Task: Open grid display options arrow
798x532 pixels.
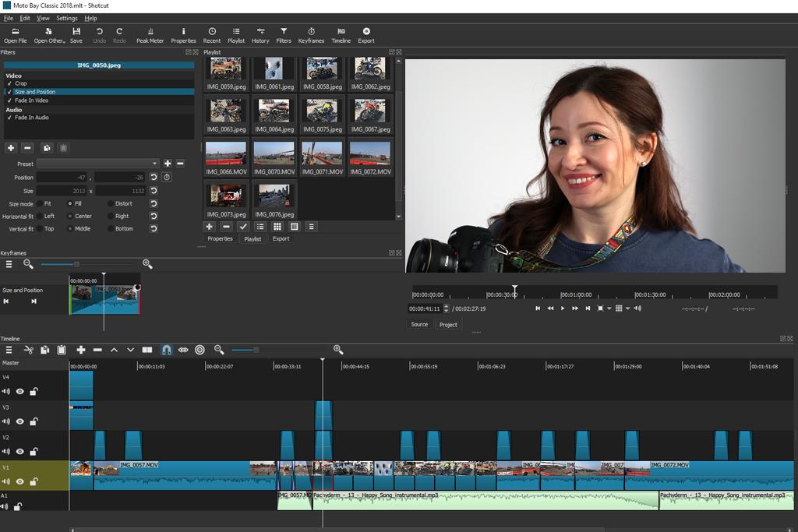Action: tap(627, 308)
